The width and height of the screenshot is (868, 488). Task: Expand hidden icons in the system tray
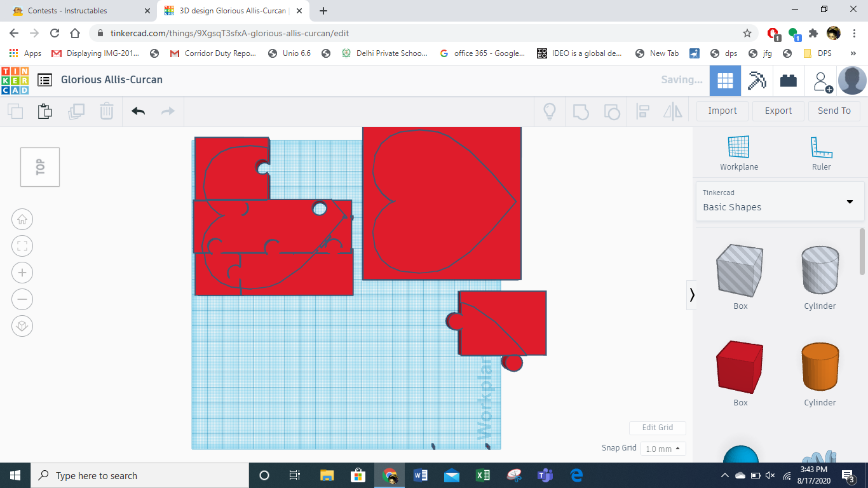(724, 475)
